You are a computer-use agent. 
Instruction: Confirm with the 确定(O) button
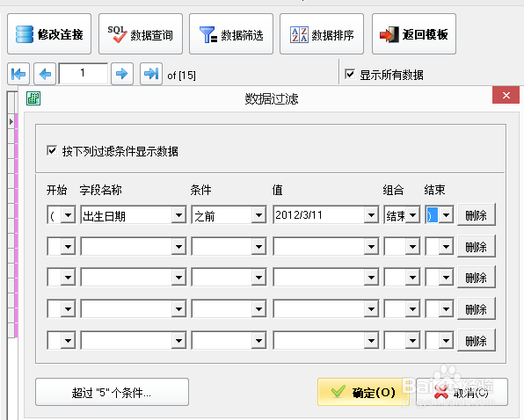364,392
